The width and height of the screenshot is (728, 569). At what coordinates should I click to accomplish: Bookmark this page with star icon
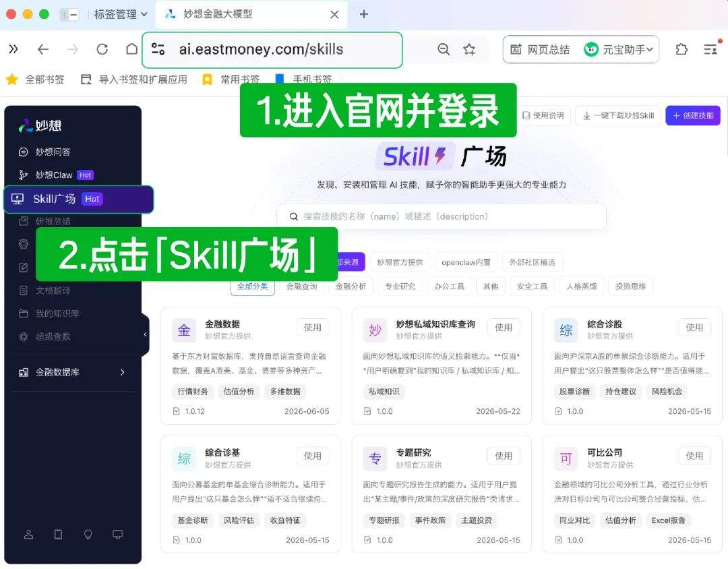tap(469, 49)
